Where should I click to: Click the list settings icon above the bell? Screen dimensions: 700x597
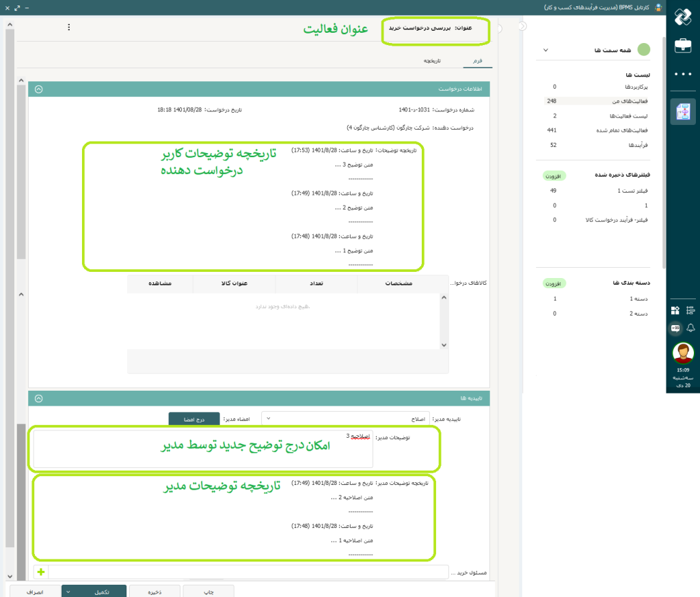(x=690, y=310)
